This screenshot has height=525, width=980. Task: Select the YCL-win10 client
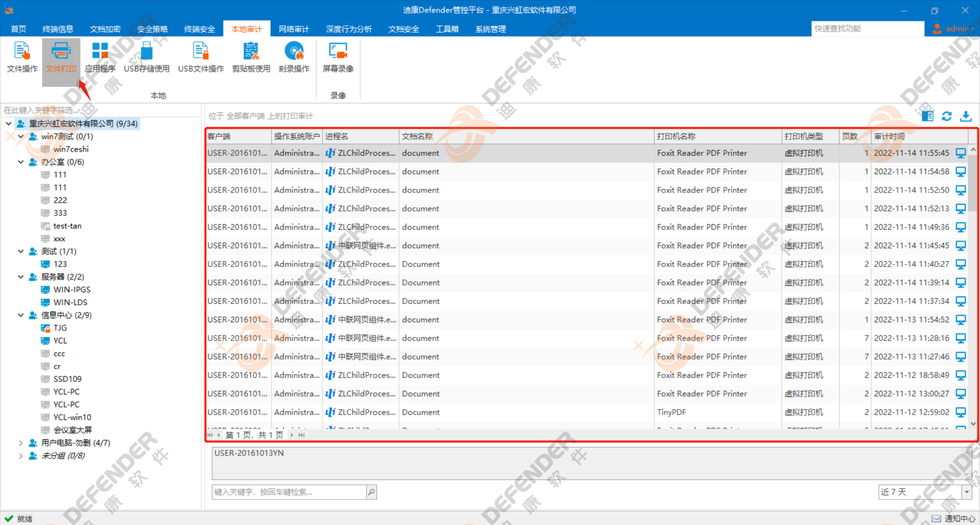tap(72, 417)
